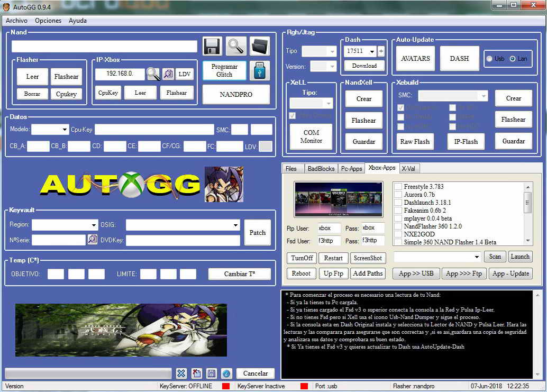Click the red indicator after KeyServer: OFFLINE
The image size is (547, 392).
pos(226,386)
